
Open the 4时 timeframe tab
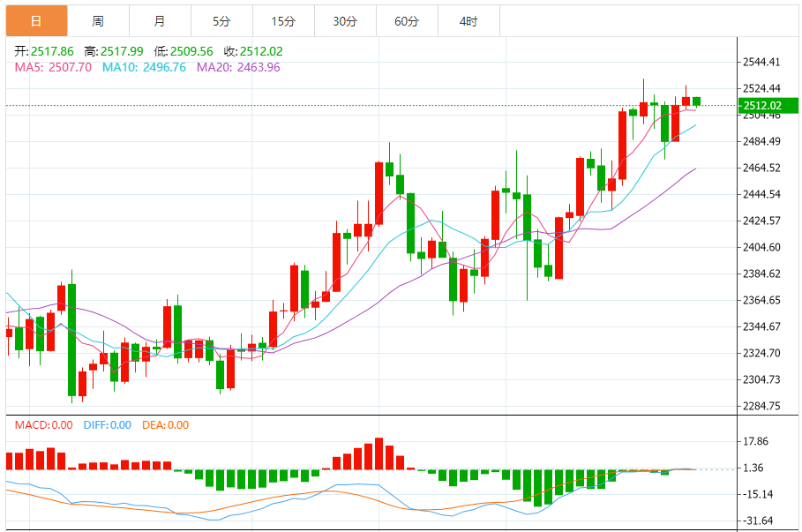(468, 21)
